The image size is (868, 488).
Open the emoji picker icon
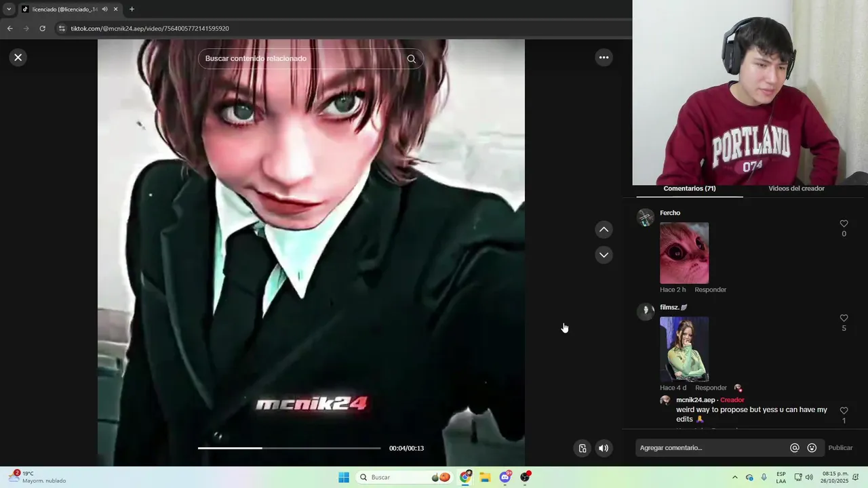click(812, 448)
